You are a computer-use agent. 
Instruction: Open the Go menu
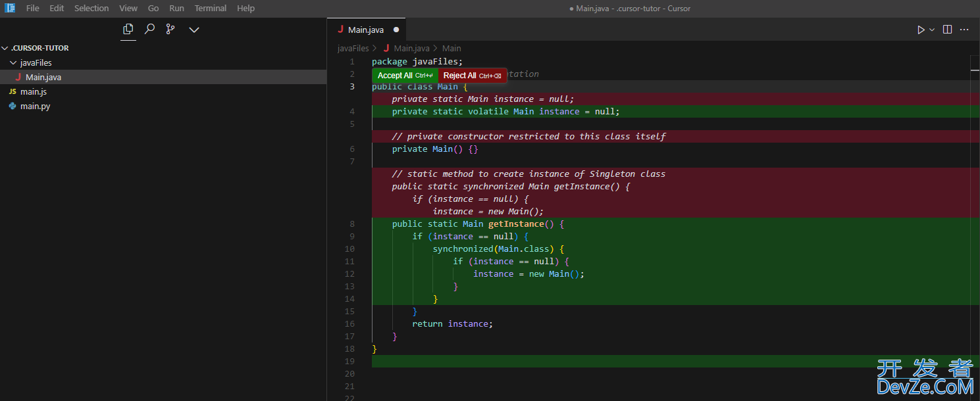click(153, 8)
